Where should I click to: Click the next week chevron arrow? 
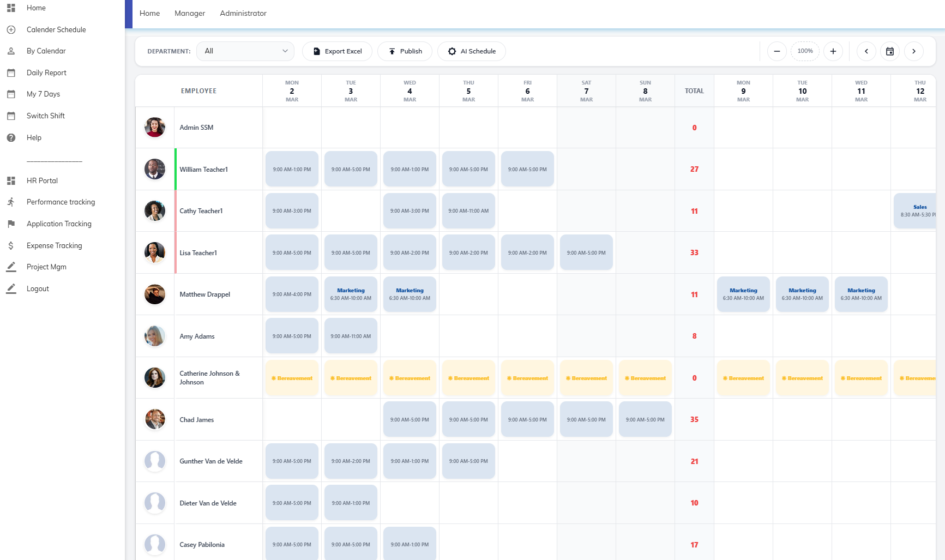(914, 51)
